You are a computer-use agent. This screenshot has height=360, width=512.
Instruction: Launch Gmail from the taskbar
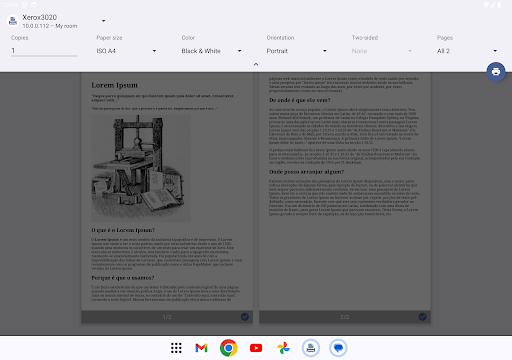point(201,348)
